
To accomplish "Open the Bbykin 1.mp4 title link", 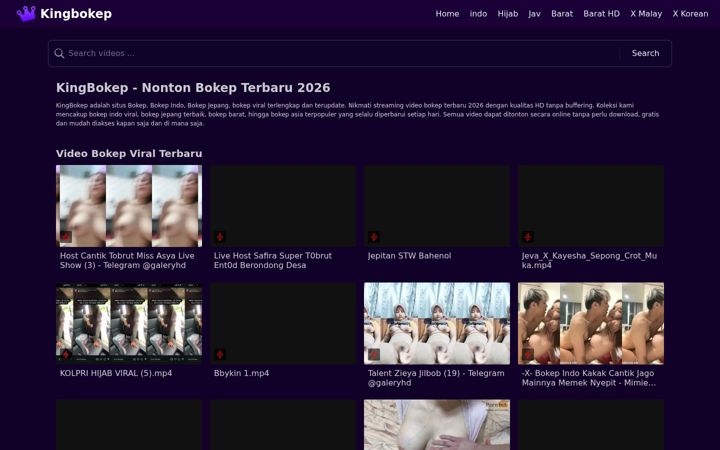I will tap(241, 373).
